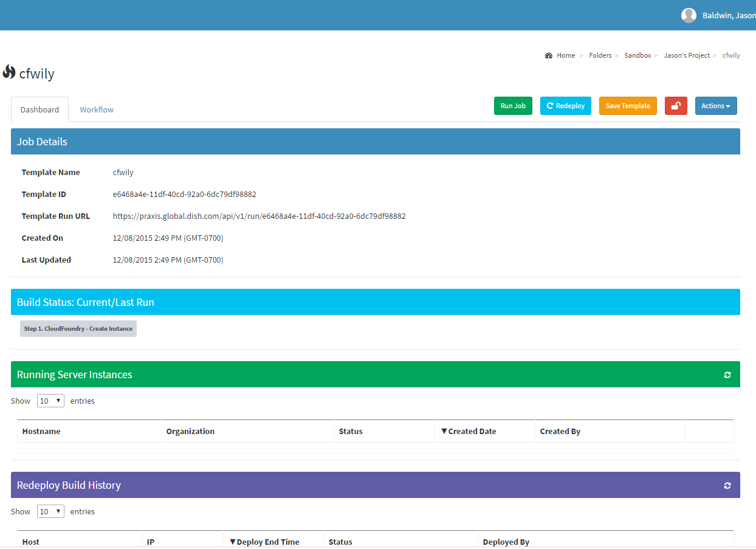The height and width of the screenshot is (549, 756).
Task: Open entries count dropdown for Redeploy Build History
Action: pyautogui.click(x=50, y=511)
